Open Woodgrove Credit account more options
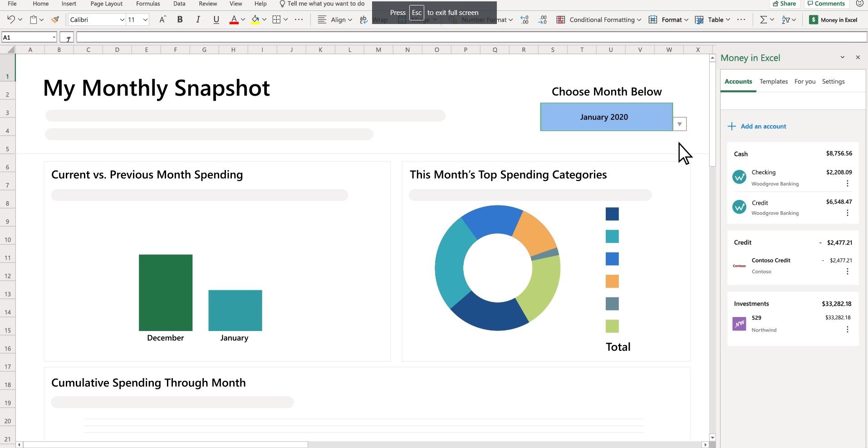Image resolution: width=868 pixels, height=448 pixels. tap(847, 213)
